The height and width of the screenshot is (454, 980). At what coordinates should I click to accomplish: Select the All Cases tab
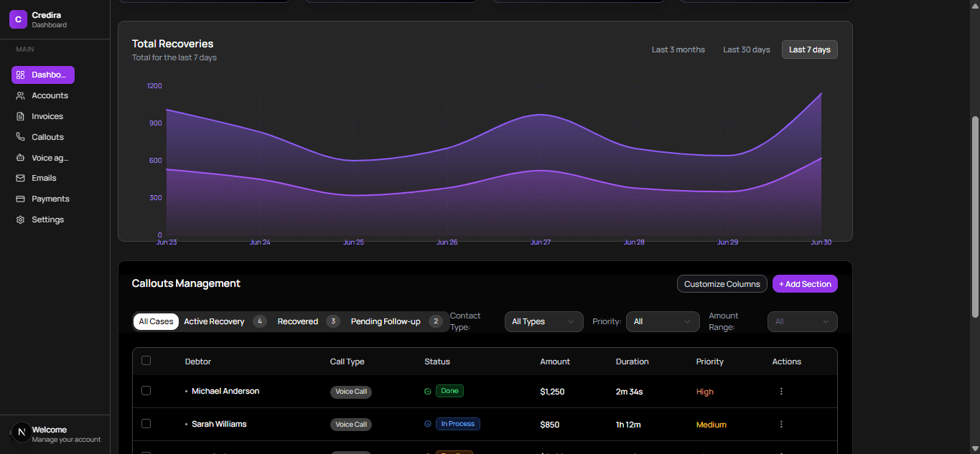click(x=156, y=321)
